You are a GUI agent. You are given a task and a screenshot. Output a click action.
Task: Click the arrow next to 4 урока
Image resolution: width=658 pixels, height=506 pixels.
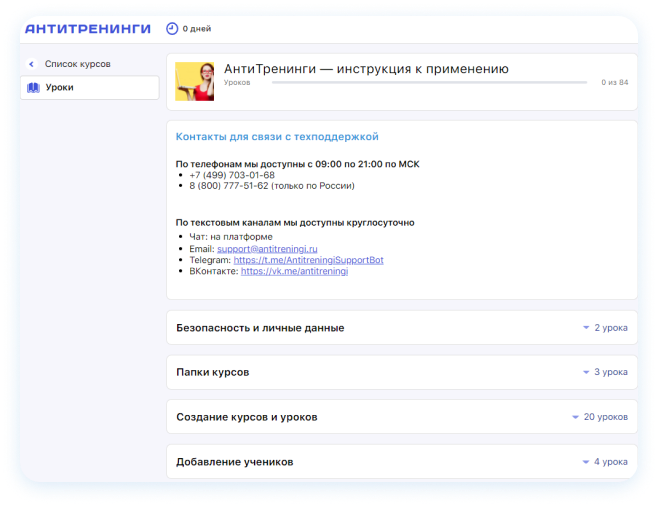pyautogui.click(x=585, y=462)
